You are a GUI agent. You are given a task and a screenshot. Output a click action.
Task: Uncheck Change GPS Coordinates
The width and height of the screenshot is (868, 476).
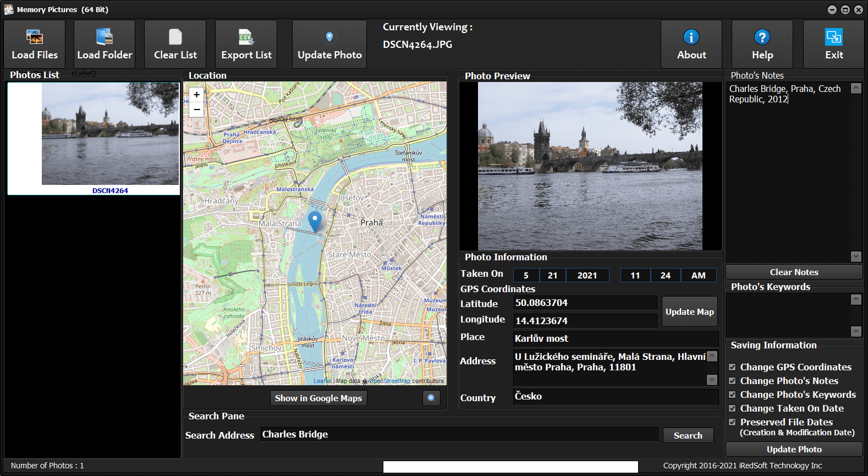pos(732,367)
